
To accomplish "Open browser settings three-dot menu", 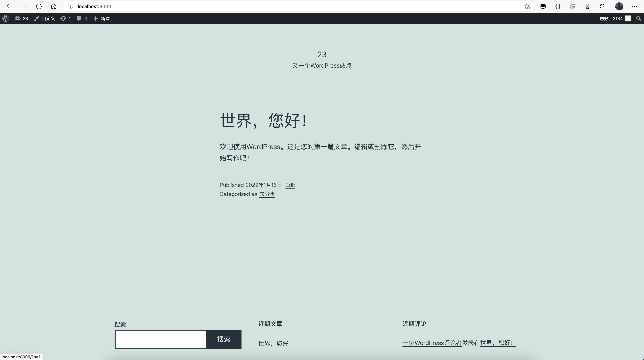I will (634, 7).
